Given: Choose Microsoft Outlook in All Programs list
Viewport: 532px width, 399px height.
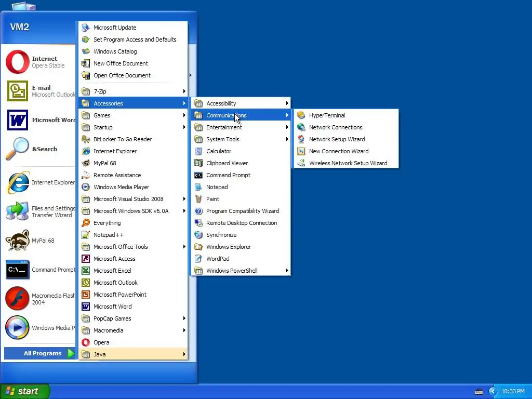Looking at the screenshot, I should click(x=133, y=283).
